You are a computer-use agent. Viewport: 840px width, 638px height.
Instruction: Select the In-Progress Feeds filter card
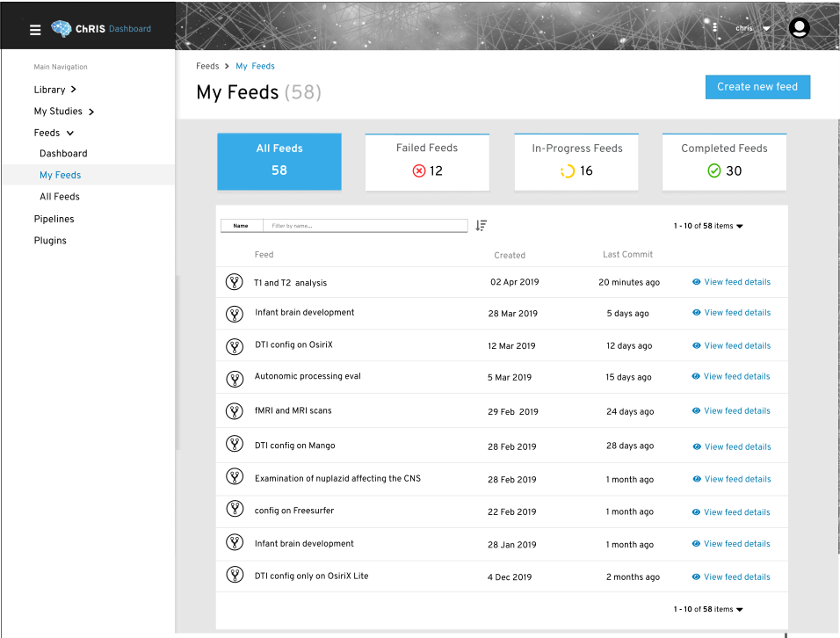coord(576,162)
